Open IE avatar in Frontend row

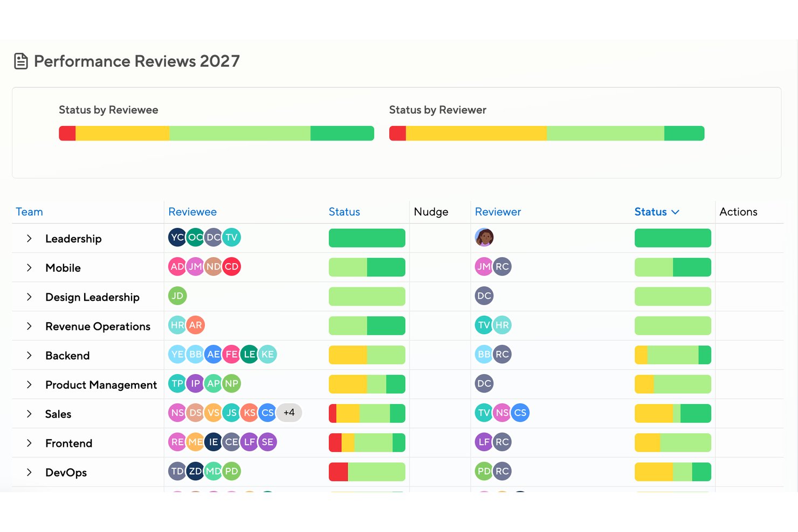pos(214,442)
